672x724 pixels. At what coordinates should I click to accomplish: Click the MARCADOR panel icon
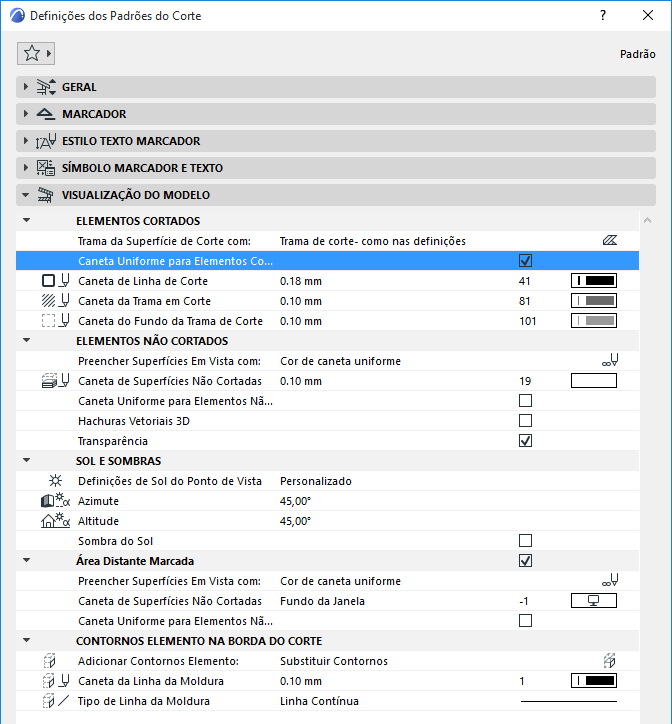point(46,114)
